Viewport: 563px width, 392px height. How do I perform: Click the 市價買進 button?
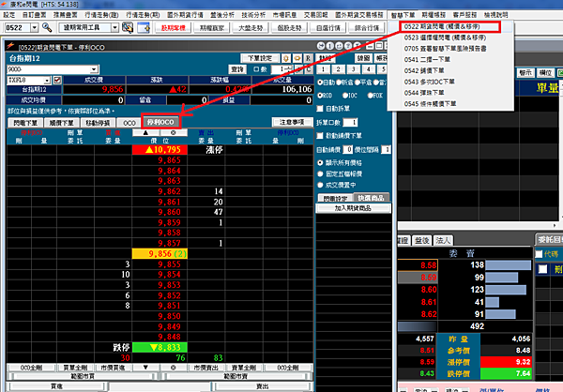(113, 368)
